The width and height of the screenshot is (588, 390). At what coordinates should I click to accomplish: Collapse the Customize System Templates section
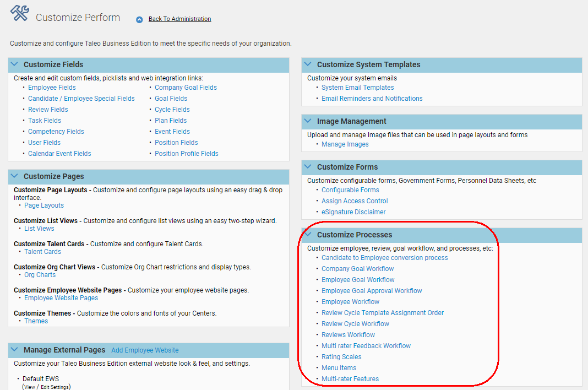(x=308, y=64)
